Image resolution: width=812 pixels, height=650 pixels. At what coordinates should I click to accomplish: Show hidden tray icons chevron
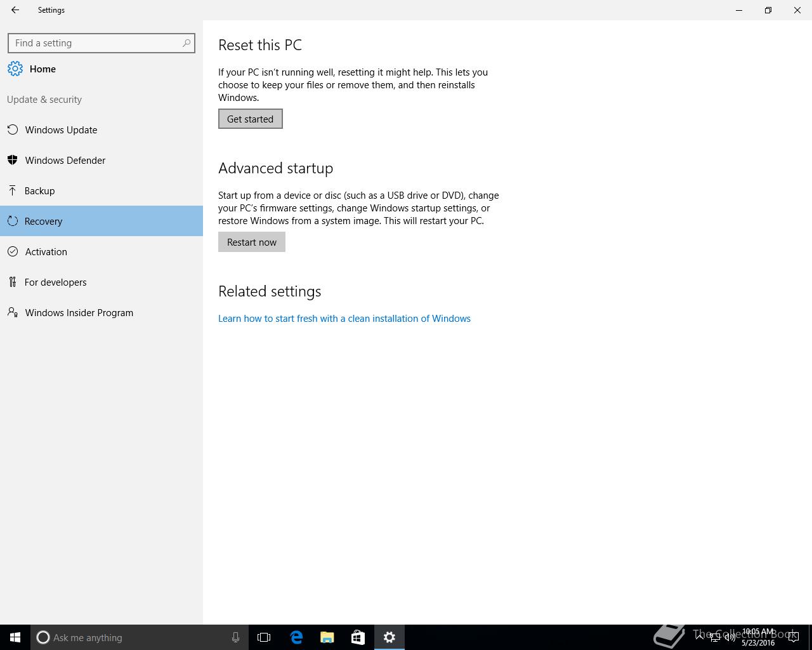pos(699,637)
